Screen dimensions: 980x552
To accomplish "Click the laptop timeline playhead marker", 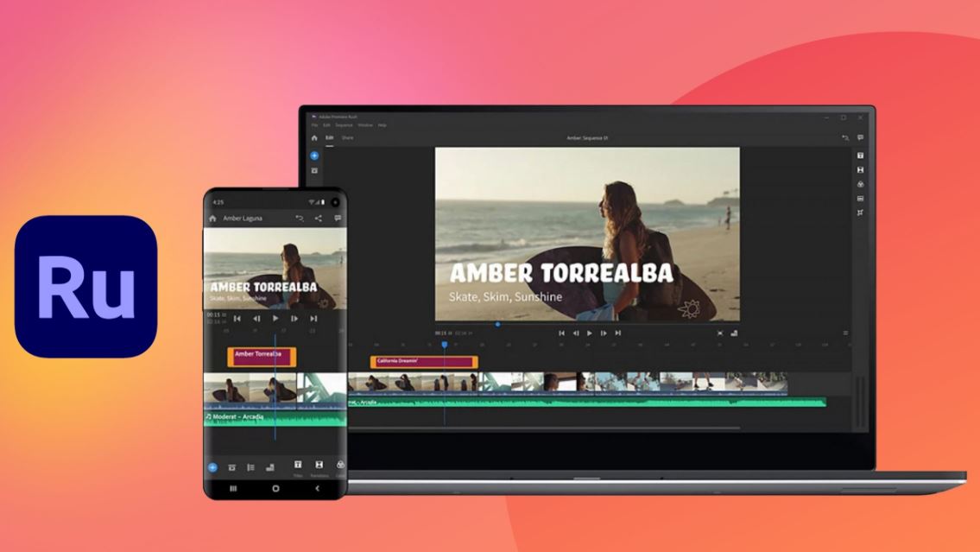I will pyautogui.click(x=445, y=345).
